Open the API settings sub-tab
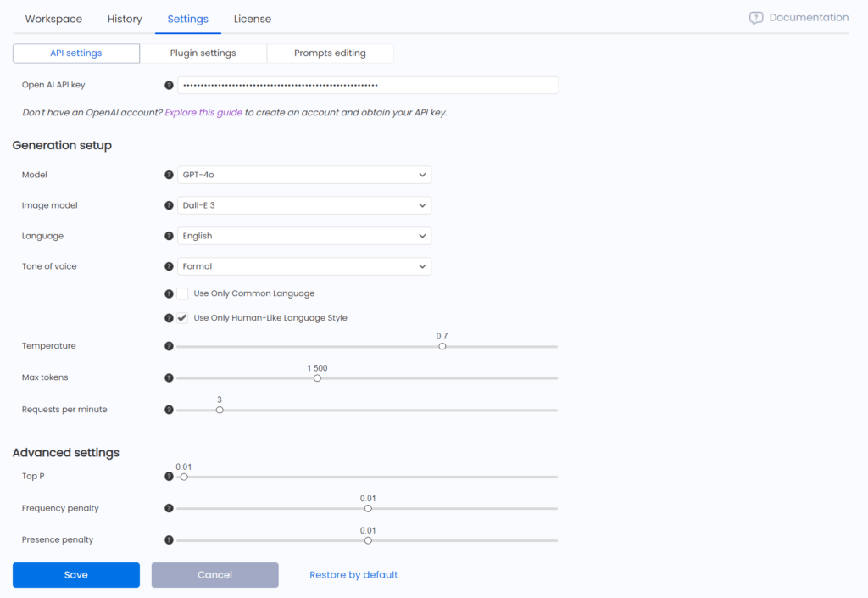 coord(75,53)
